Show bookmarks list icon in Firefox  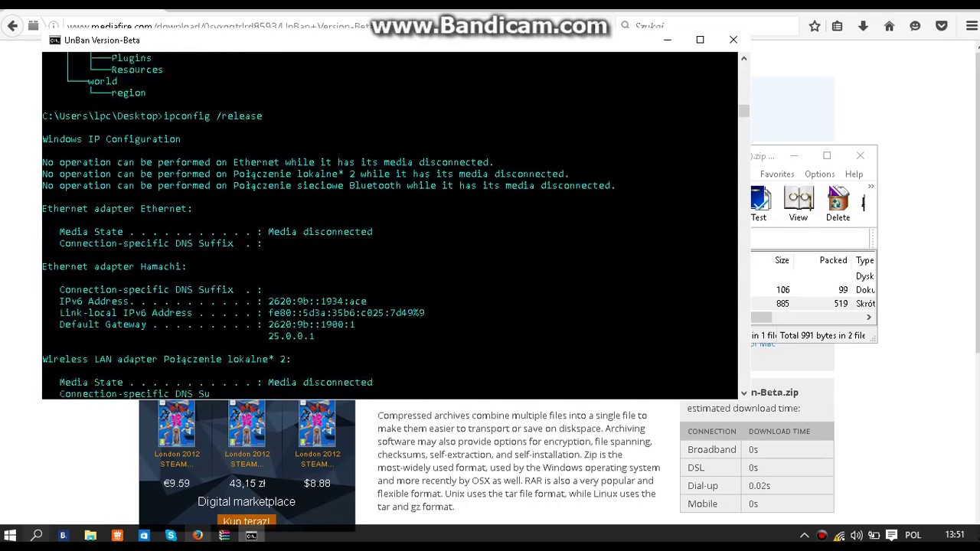pyautogui.click(x=838, y=26)
